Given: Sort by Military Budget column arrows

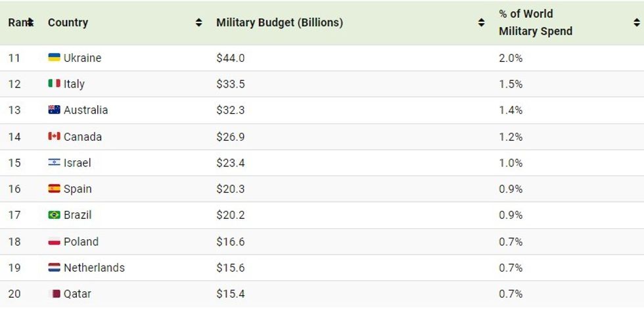Looking at the screenshot, I should (481, 23).
